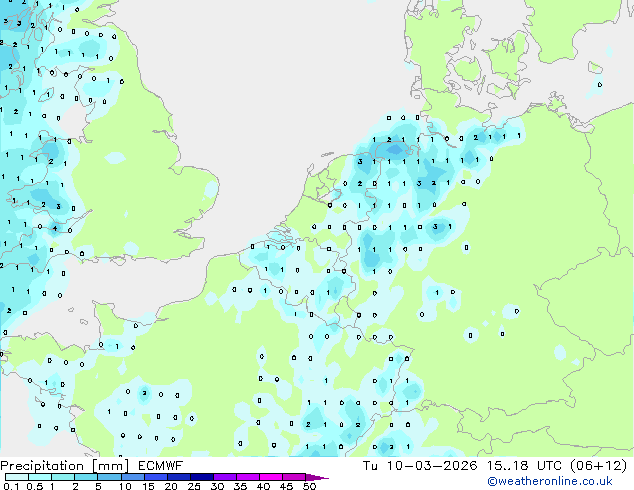The height and width of the screenshot is (490, 634).
Task: Open the weatheronline.co.uk copyright link
Action: click(x=550, y=481)
